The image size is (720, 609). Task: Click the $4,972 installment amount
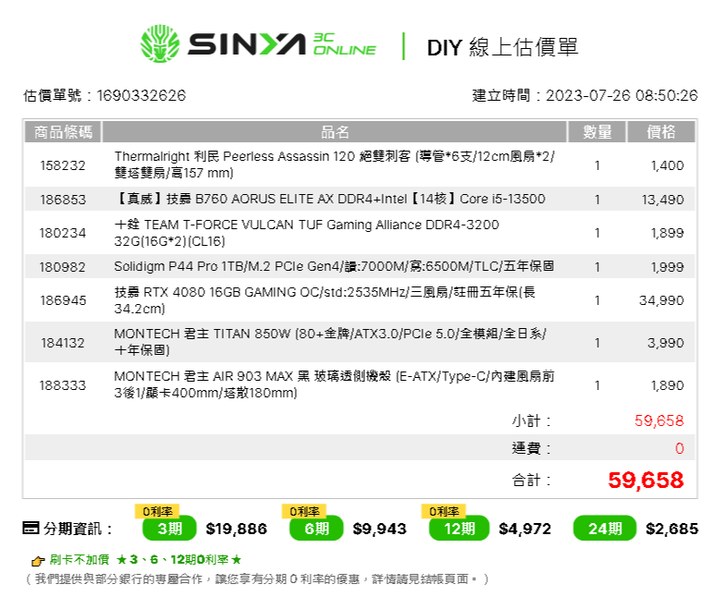(x=525, y=529)
